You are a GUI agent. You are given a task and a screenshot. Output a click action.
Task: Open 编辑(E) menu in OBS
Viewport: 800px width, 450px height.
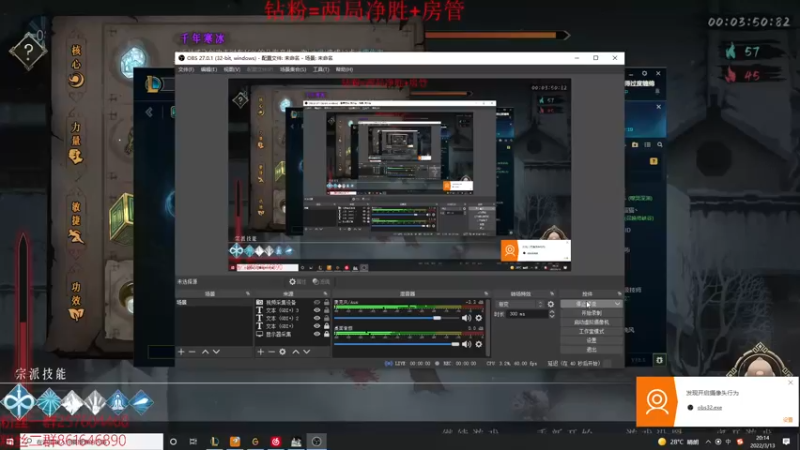tap(209, 69)
